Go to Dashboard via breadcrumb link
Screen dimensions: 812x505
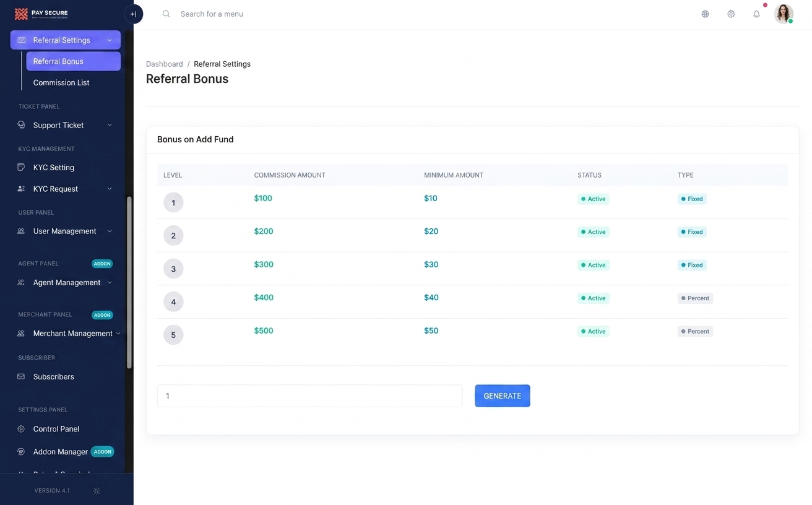(165, 64)
